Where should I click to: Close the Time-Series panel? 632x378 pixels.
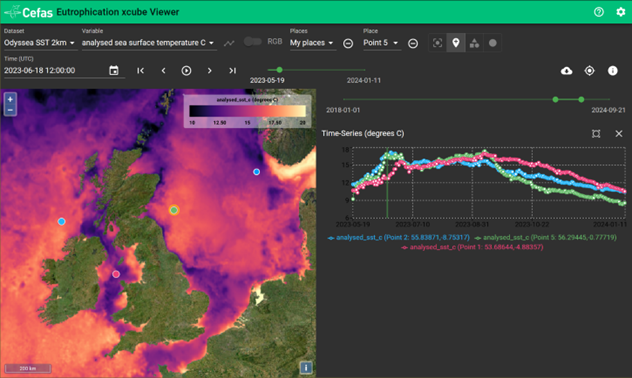(x=619, y=134)
